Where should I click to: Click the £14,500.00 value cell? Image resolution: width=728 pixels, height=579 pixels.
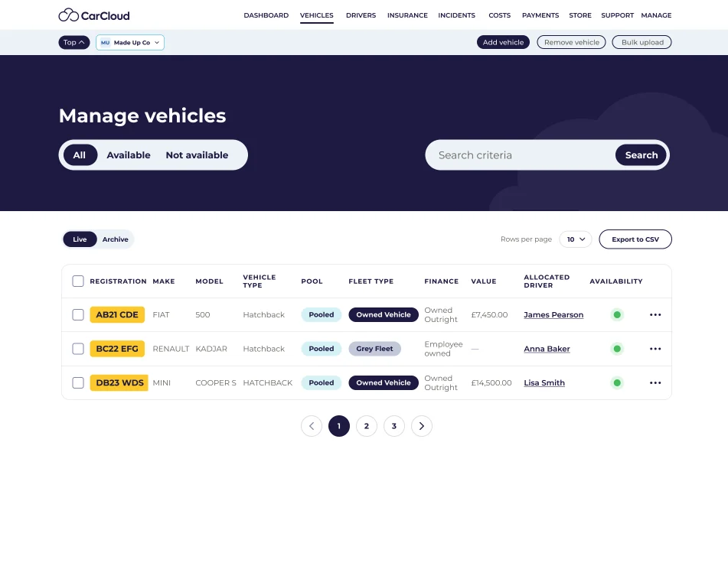tap(491, 382)
